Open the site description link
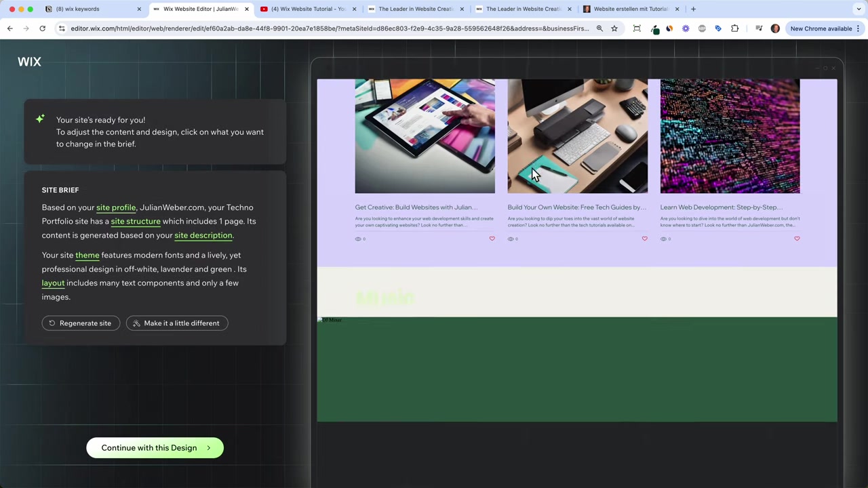This screenshot has width=868, height=488. pyautogui.click(x=203, y=235)
